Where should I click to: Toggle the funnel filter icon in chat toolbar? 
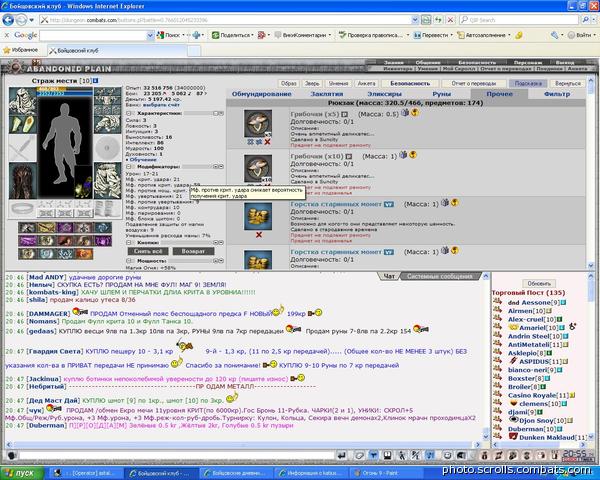point(373,455)
